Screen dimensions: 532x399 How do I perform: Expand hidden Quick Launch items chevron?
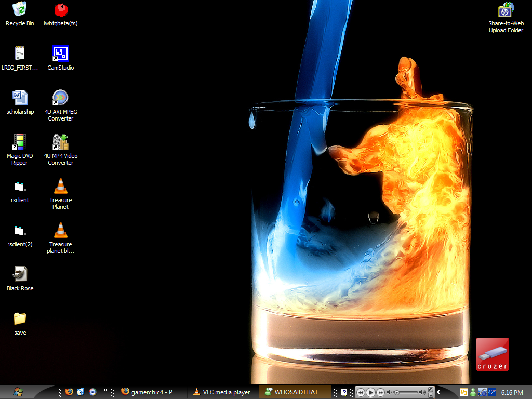coord(105,390)
